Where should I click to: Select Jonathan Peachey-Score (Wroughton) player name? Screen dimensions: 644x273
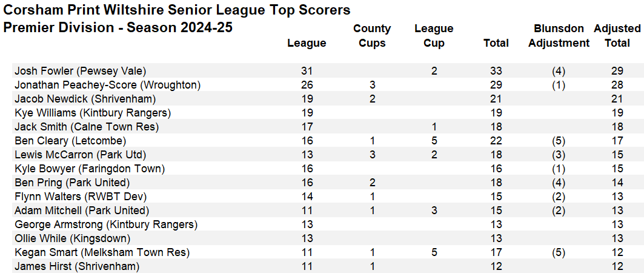tap(107, 85)
